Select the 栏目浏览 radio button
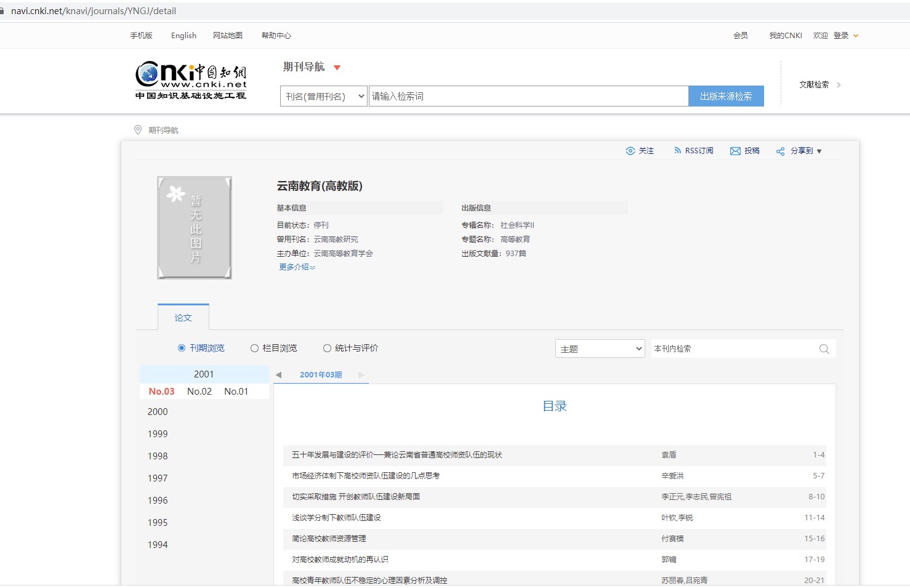910x588 pixels. 254,348
